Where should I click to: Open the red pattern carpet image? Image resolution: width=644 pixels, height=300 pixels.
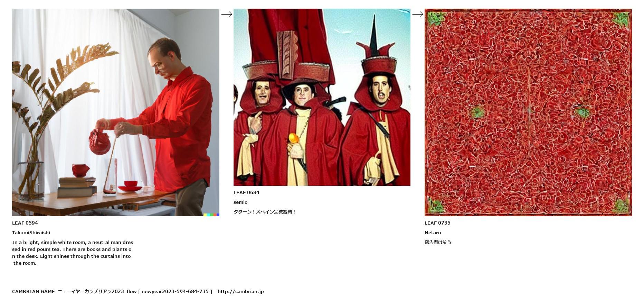(x=528, y=112)
